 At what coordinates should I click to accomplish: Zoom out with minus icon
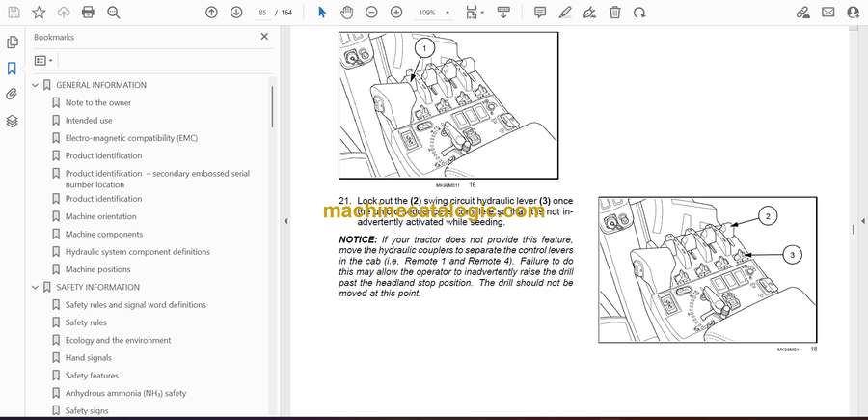(371, 13)
